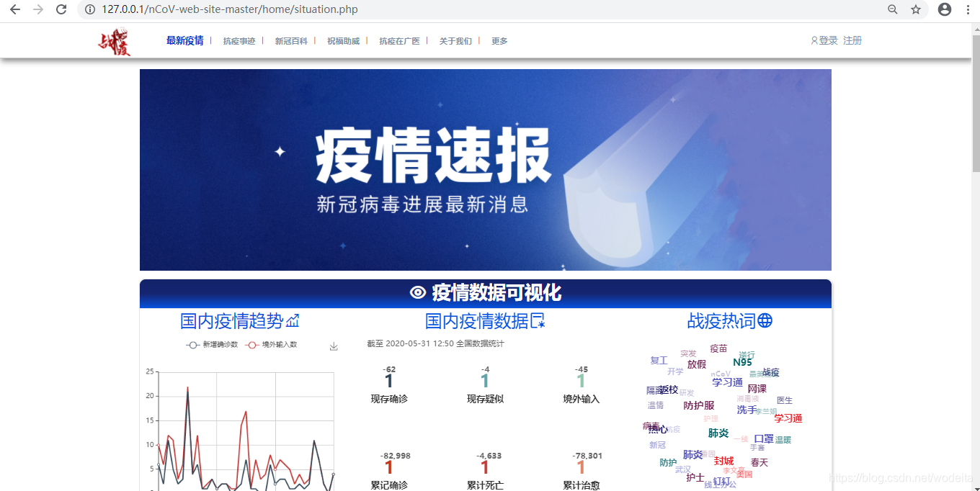Click the 现存确诊 statistic label
The height and width of the screenshot is (491, 980).
click(389, 399)
